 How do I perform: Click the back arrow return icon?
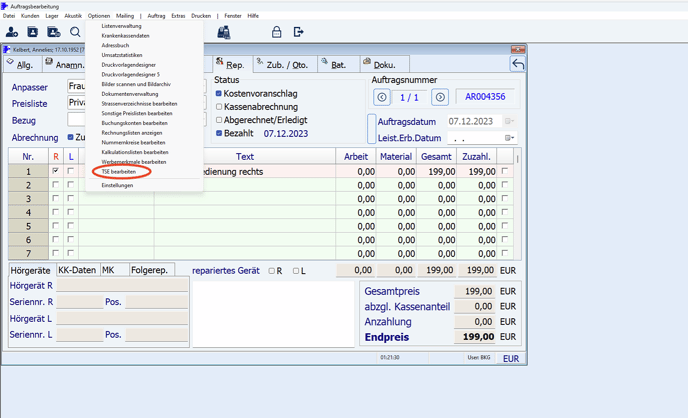(517, 64)
